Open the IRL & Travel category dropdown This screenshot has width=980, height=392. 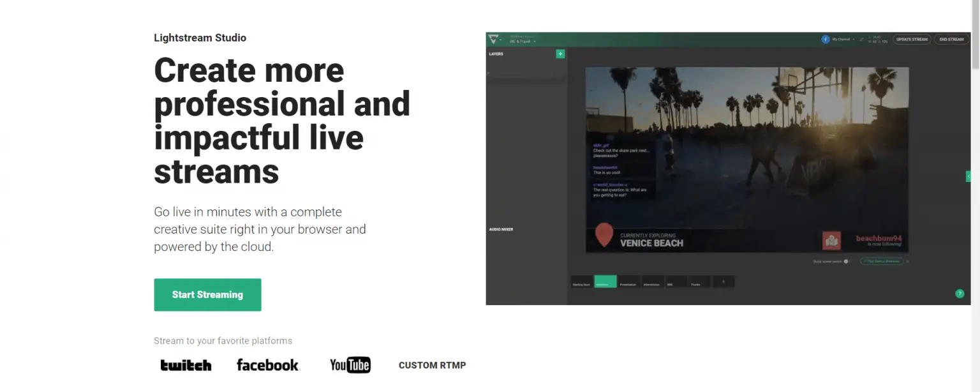point(521,41)
